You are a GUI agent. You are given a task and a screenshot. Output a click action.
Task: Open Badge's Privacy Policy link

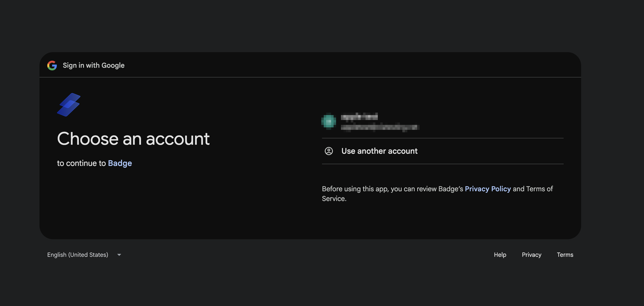click(488, 189)
